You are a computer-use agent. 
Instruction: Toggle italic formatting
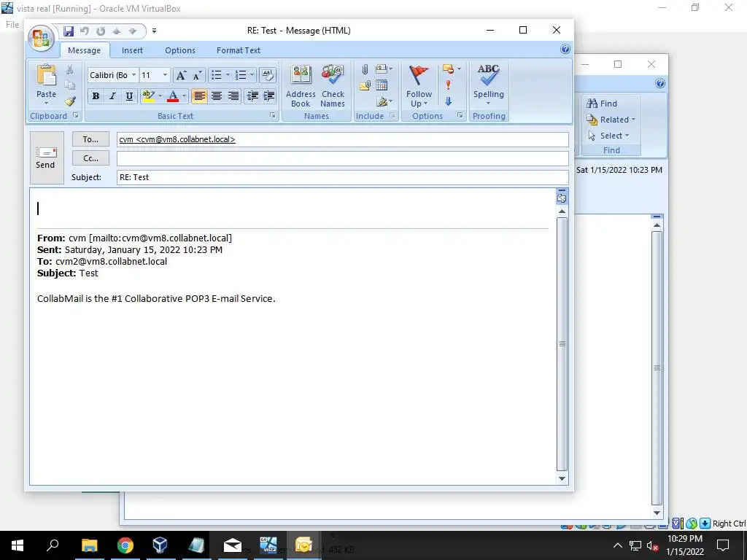tap(112, 96)
